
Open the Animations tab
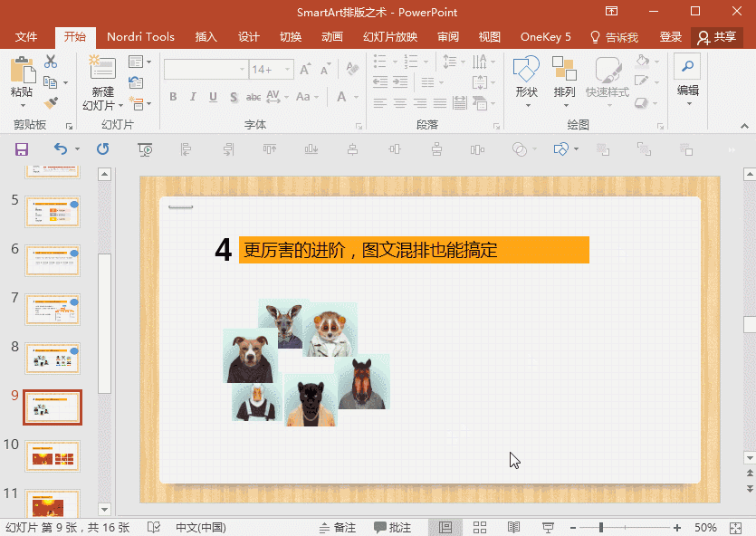[332, 37]
